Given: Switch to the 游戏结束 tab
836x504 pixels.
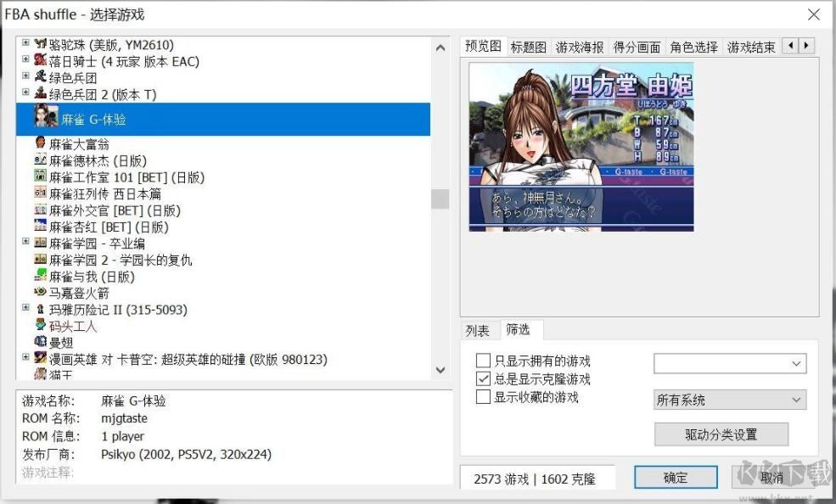Looking at the screenshot, I should point(751,48).
